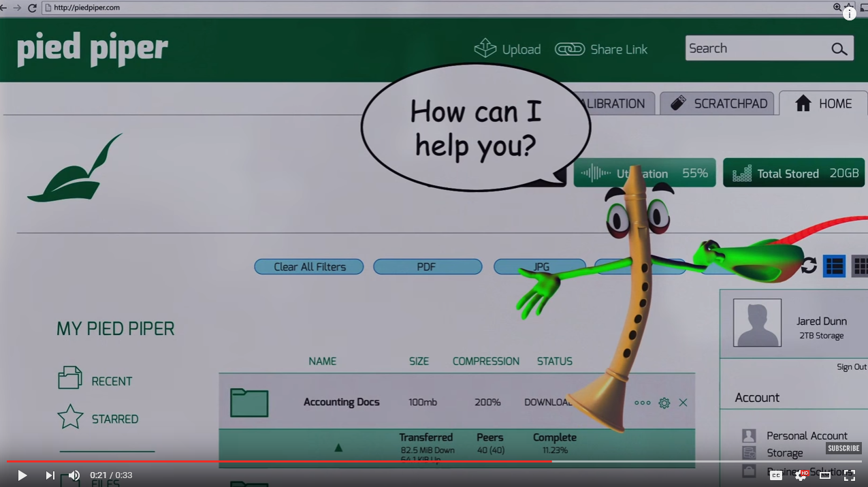The height and width of the screenshot is (487, 868).
Task: Click the search magnifier icon
Action: click(839, 49)
